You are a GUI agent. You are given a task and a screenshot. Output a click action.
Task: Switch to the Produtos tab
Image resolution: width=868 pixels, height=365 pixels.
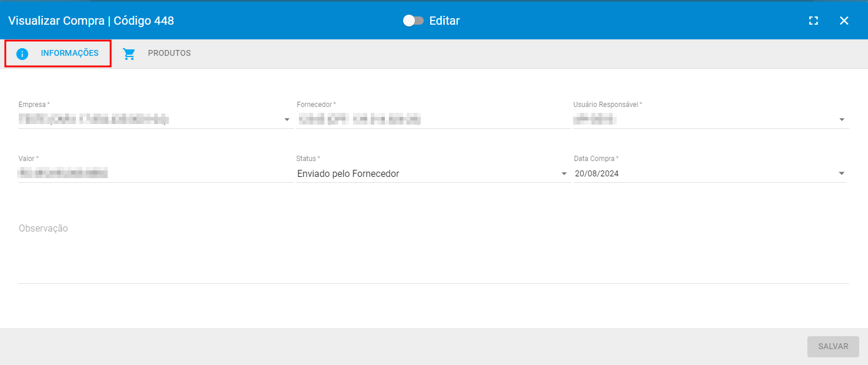(169, 53)
